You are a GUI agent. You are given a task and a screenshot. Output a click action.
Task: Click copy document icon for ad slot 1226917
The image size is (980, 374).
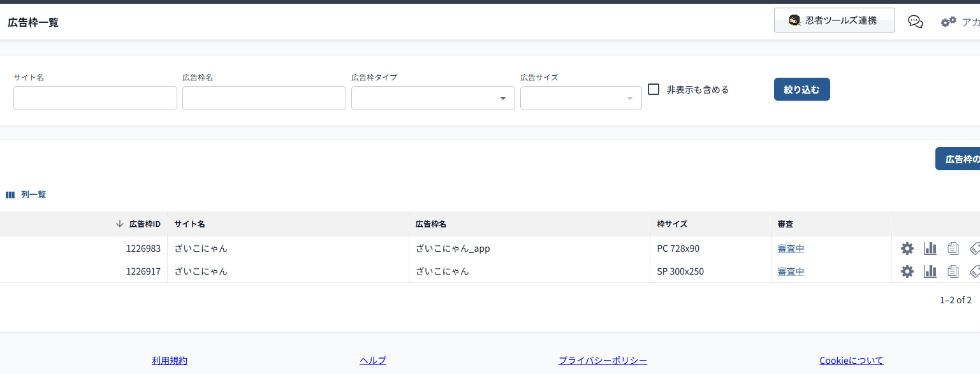[x=953, y=271]
